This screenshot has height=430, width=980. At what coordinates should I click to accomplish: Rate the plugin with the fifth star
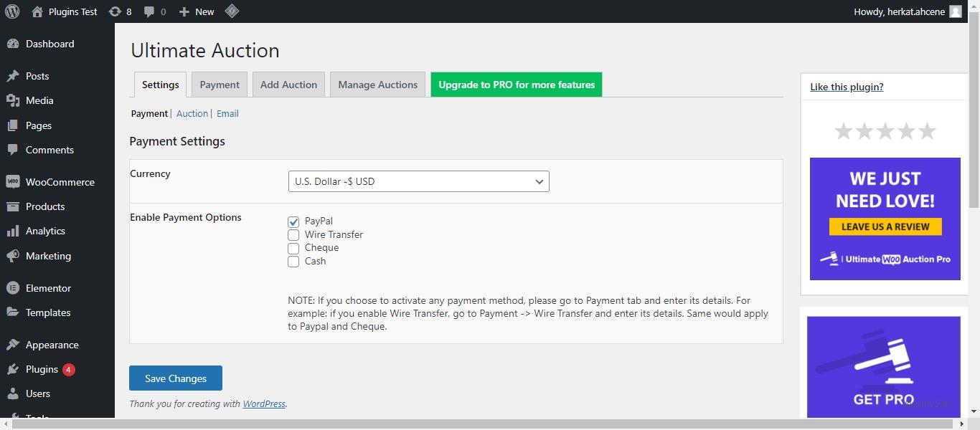click(927, 131)
